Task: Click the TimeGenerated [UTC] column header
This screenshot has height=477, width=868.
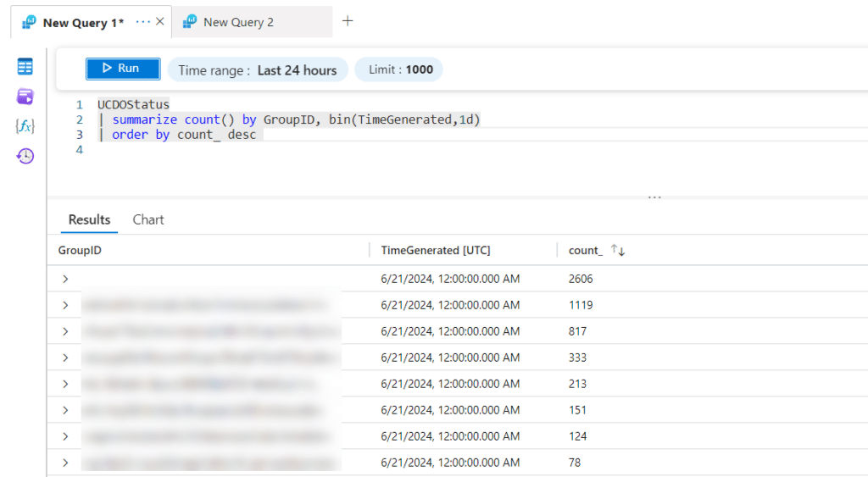Action: 436,250
